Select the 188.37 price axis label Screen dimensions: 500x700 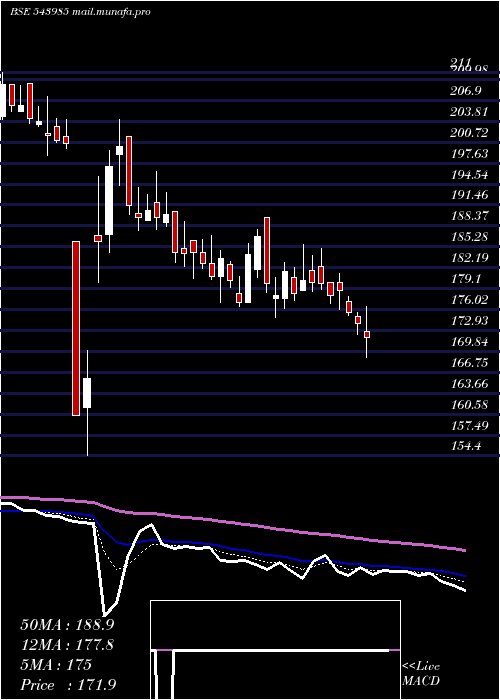tap(469, 216)
